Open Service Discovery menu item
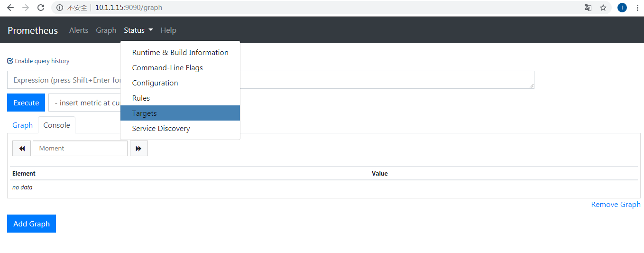 click(161, 128)
